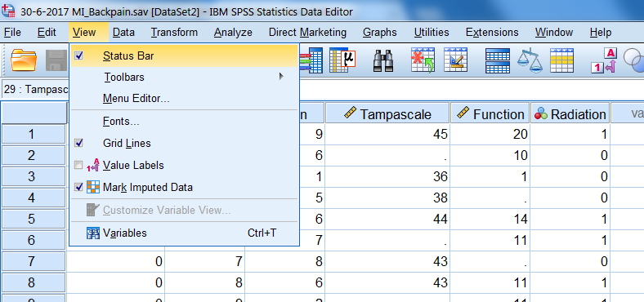Click Function cell with value 14
644x302 pixels.
[490, 219]
